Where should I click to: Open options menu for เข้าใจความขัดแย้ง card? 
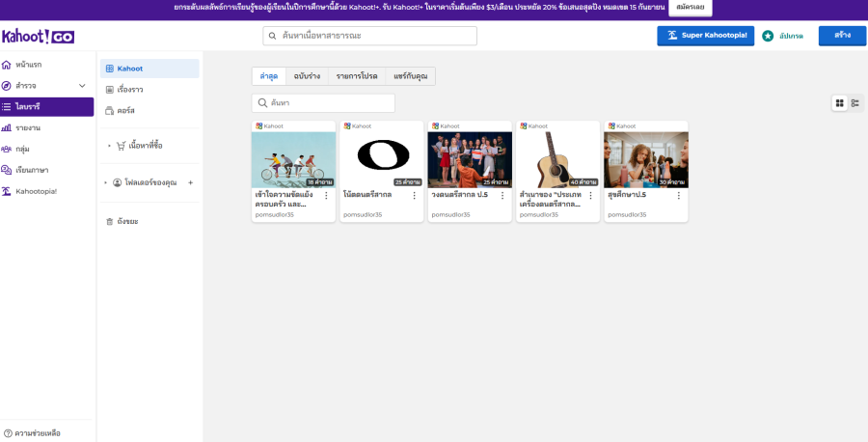(x=326, y=196)
